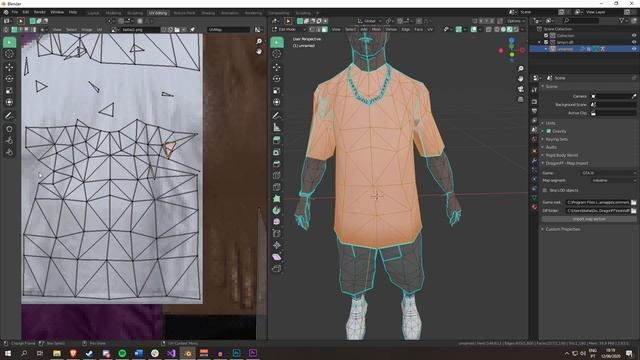Toggle face select mode in 3D viewport header
Viewport: 640px width, 360px height.
325,29
